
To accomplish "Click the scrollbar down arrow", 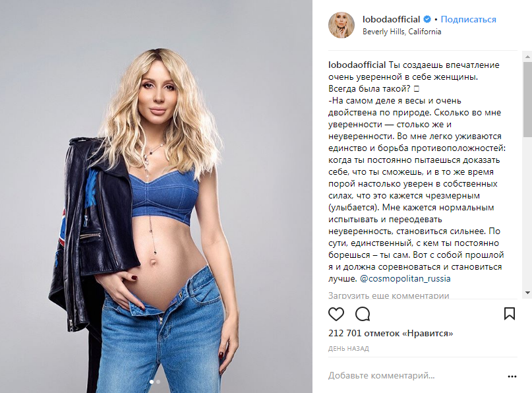I will coord(527,293).
